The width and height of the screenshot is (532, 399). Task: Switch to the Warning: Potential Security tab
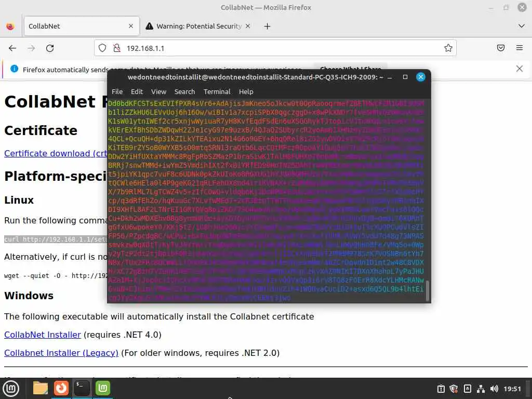click(198, 26)
